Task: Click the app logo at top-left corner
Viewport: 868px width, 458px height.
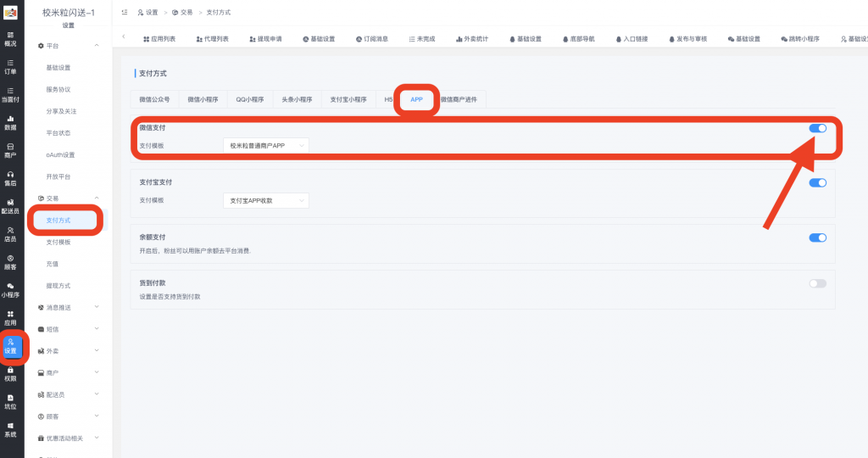Action: [10, 12]
